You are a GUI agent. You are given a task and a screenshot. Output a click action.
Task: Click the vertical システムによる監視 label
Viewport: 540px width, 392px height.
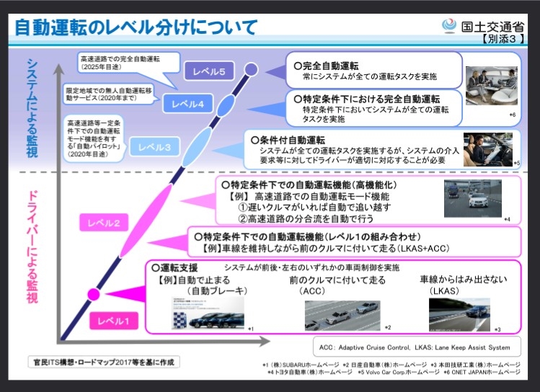(32, 108)
